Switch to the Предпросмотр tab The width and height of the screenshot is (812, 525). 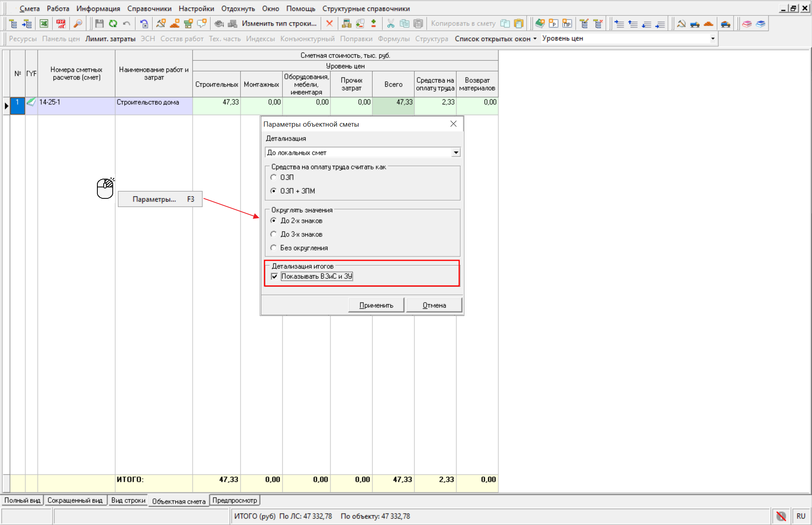point(235,501)
